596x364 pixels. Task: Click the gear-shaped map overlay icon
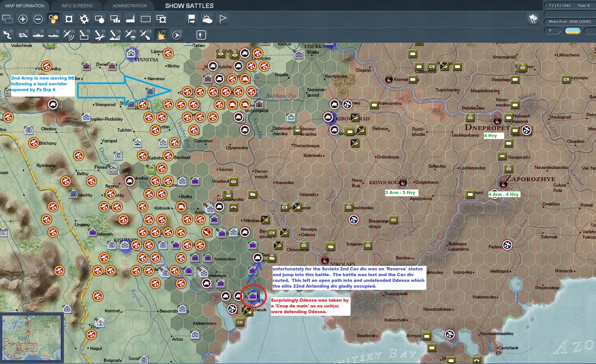pos(84,19)
